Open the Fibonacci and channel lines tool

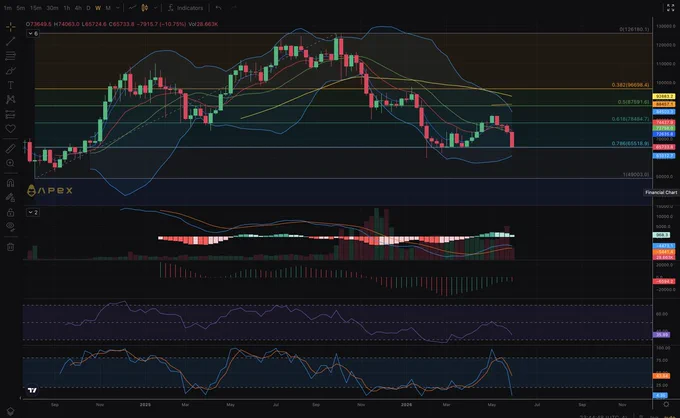[x=10, y=56]
